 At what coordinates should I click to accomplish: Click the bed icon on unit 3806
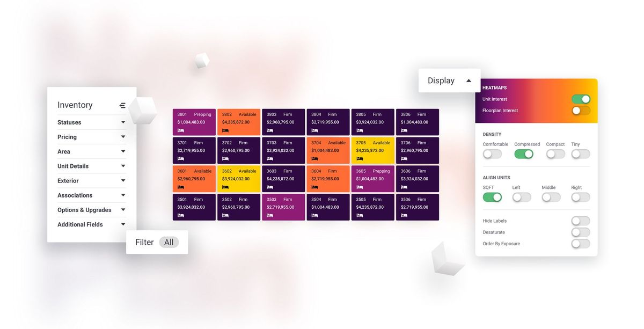pos(405,129)
